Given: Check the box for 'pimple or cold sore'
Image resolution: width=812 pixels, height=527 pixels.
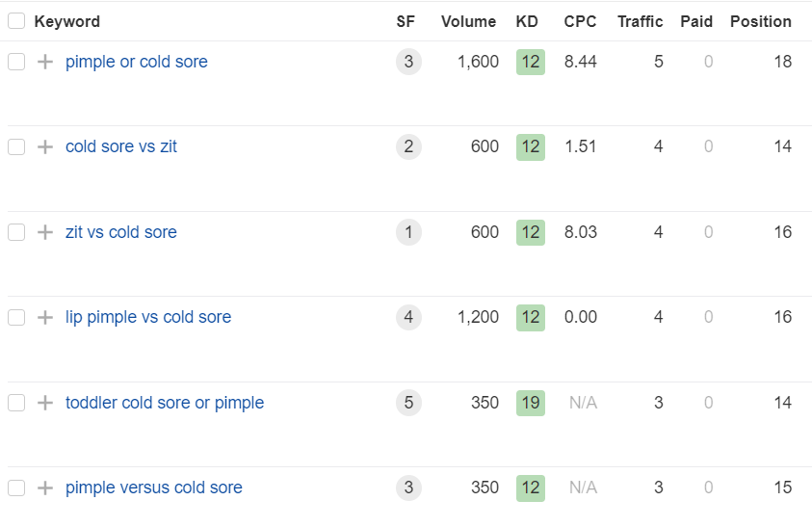Looking at the screenshot, I should tap(16, 63).
